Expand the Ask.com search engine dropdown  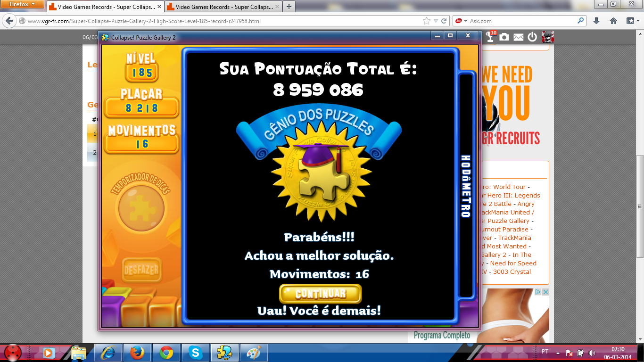coord(465,21)
